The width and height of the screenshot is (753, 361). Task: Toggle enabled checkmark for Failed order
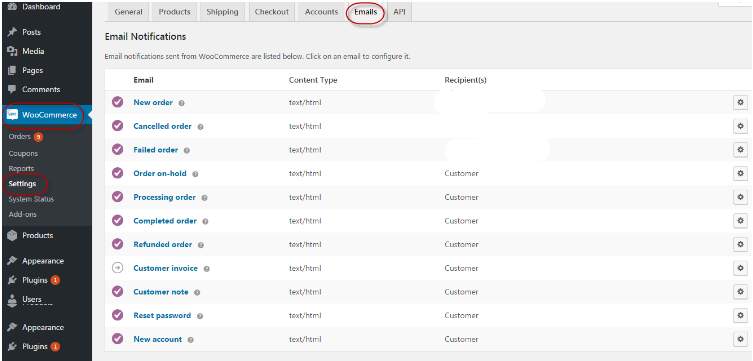[118, 149]
